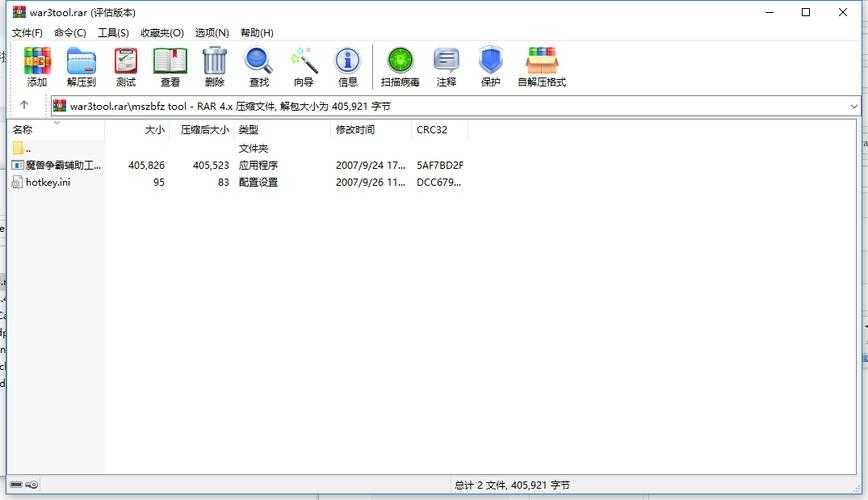Screen dimensions: 868x500
Task: Expand the address bar path dropdown
Action: point(854,106)
